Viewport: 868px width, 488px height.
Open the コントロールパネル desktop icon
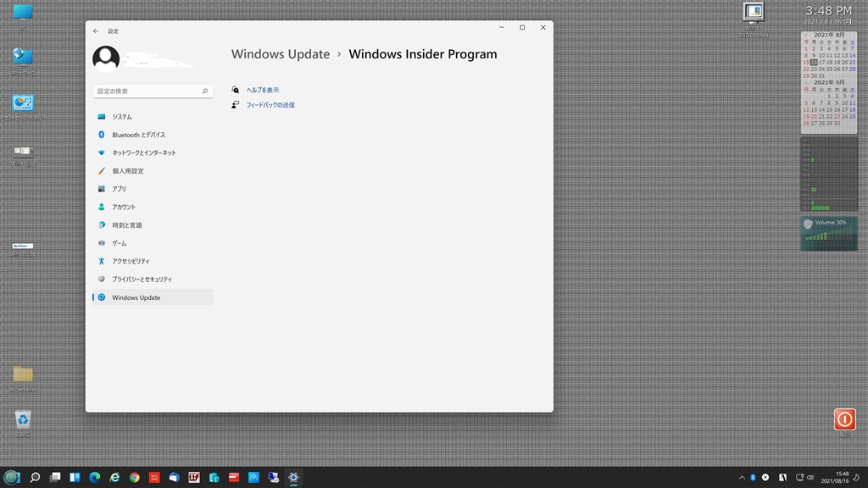[23, 108]
